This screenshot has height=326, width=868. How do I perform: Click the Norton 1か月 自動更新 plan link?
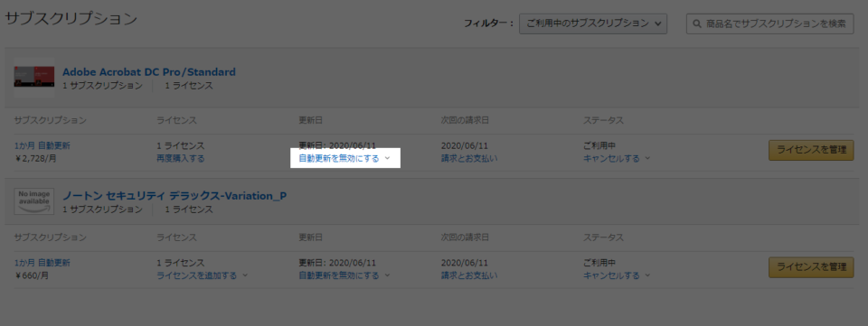(42, 263)
